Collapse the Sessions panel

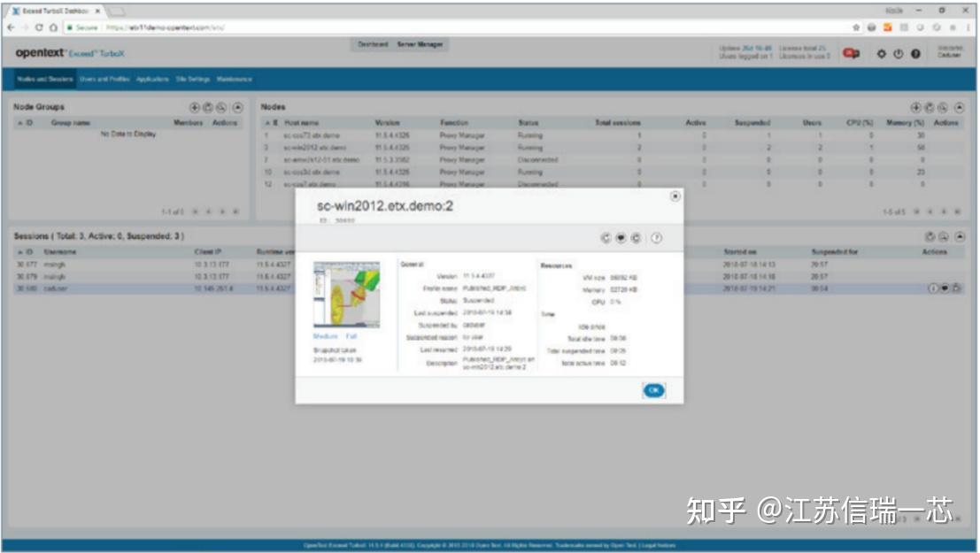pos(961,236)
